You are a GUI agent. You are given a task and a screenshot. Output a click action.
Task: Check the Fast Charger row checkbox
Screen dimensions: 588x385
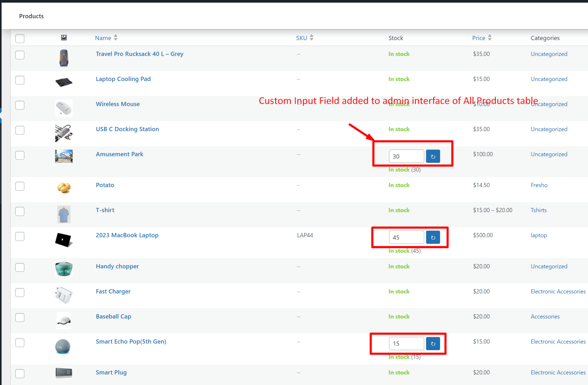[x=20, y=292]
